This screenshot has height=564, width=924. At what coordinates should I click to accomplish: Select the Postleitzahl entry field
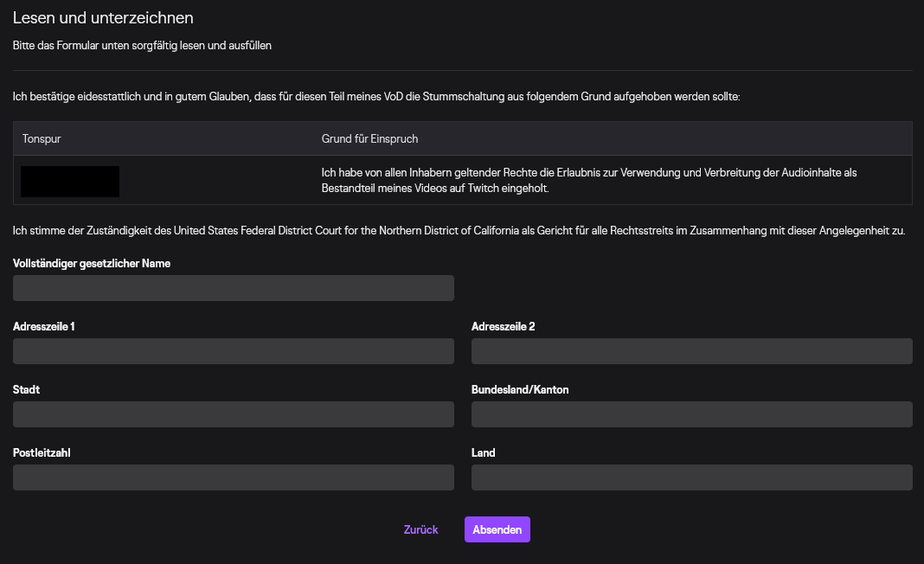[x=234, y=477]
